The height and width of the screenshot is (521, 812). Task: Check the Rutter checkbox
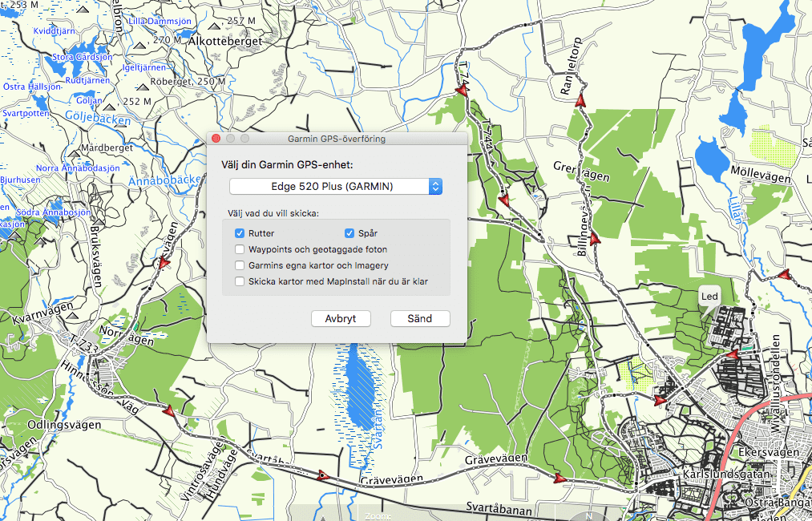tap(239, 233)
